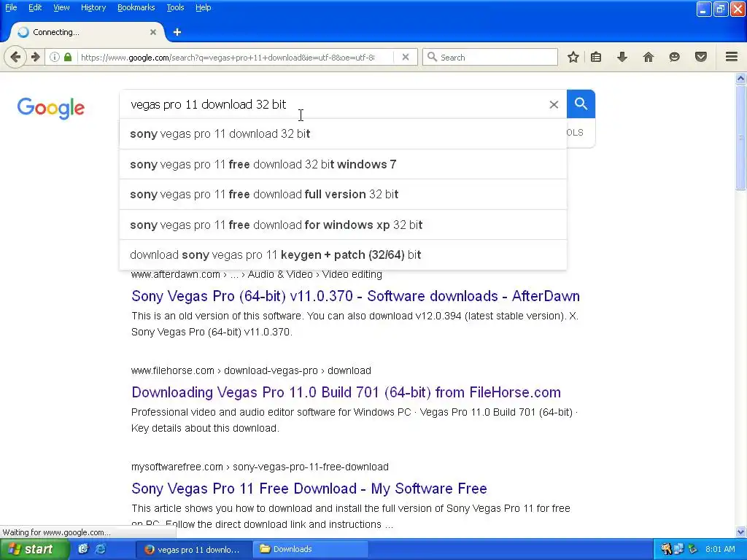
Task: Click the Google logo
Action: tap(51, 108)
